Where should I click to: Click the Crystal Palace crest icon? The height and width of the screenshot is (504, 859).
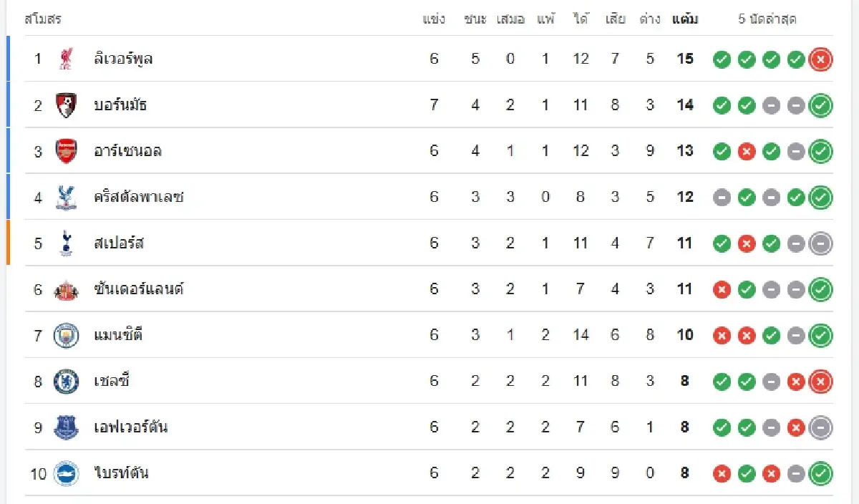click(67, 197)
